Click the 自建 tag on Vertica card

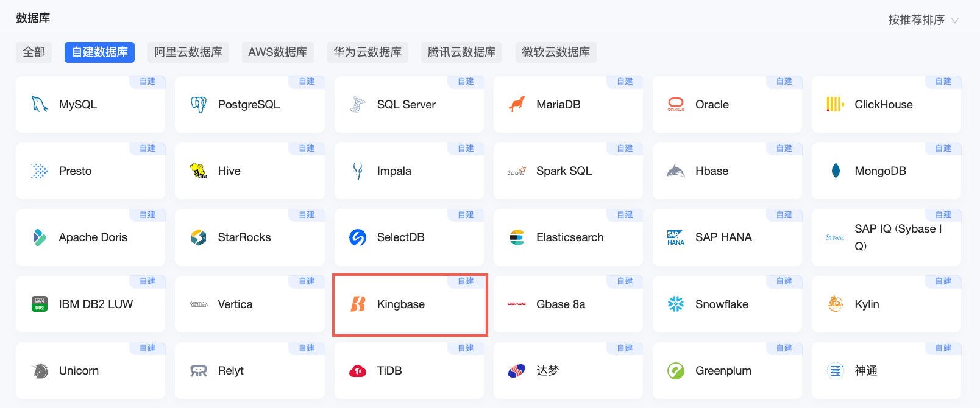click(x=307, y=281)
